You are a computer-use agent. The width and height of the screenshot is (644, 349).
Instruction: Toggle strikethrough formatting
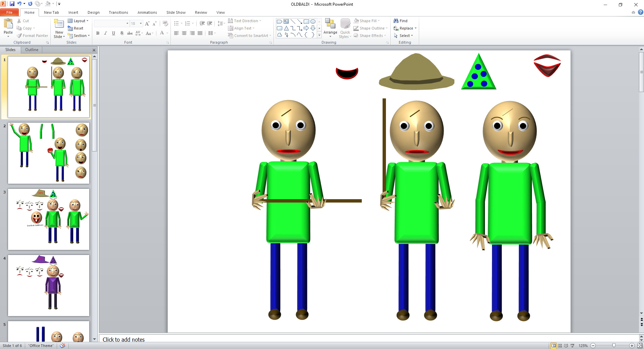click(130, 33)
